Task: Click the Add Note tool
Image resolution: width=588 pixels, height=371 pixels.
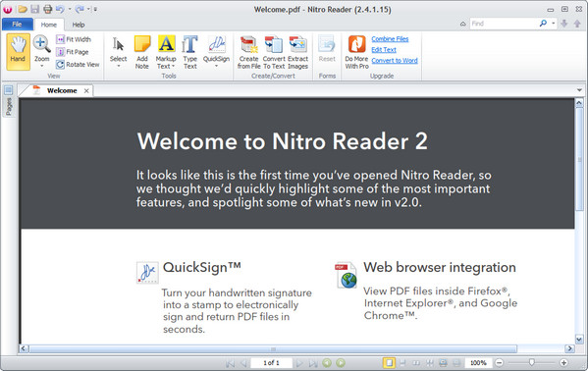Action: (x=142, y=52)
